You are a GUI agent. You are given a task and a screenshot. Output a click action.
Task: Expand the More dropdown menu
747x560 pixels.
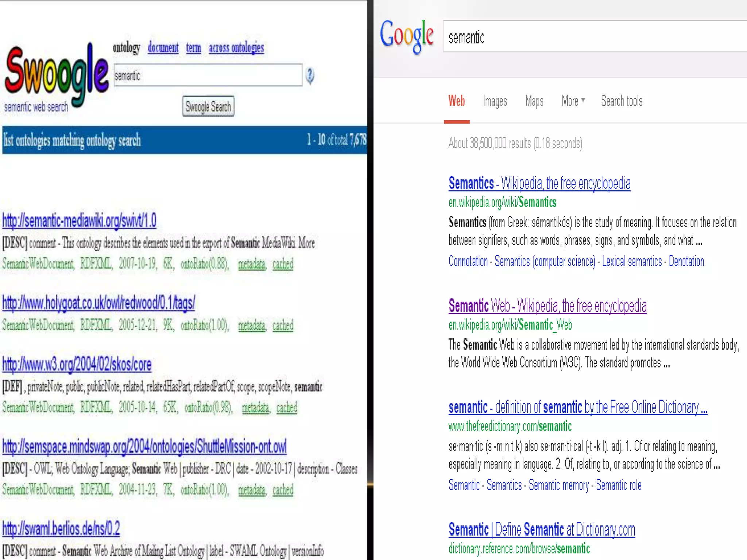pos(573,101)
